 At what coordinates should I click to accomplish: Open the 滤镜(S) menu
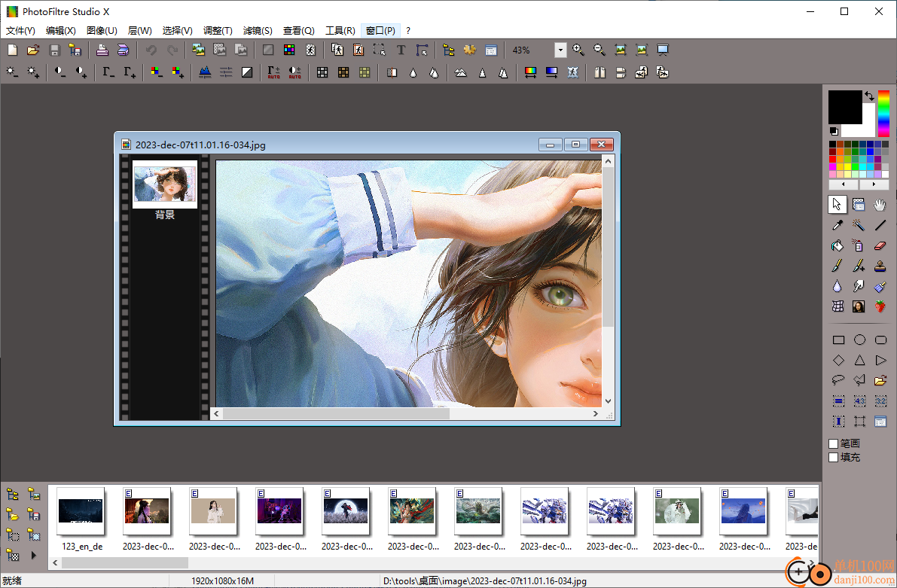click(258, 31)
